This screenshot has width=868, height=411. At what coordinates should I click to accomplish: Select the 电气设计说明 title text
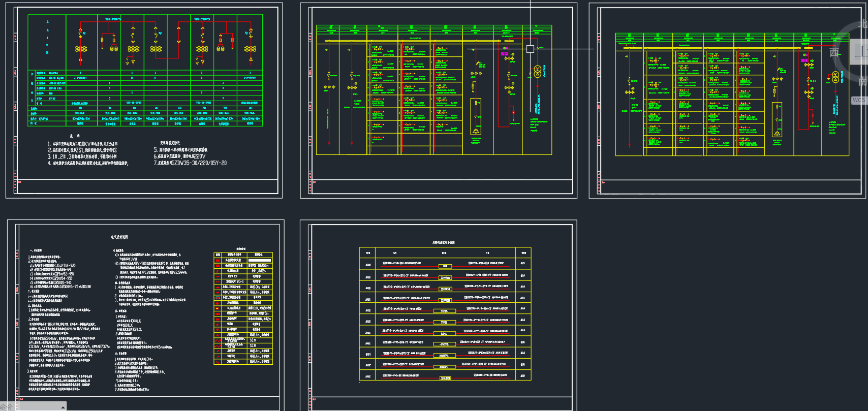[119, 237]
